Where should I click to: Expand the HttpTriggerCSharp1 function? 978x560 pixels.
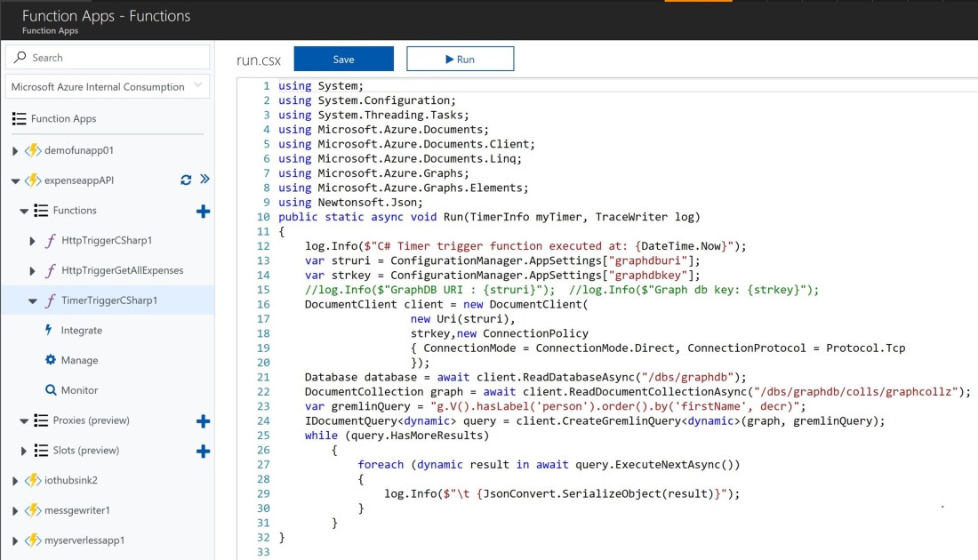(x=33, y=241)
